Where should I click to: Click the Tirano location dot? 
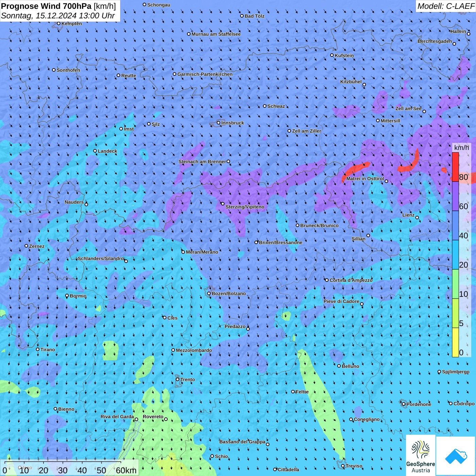[38, 349]
